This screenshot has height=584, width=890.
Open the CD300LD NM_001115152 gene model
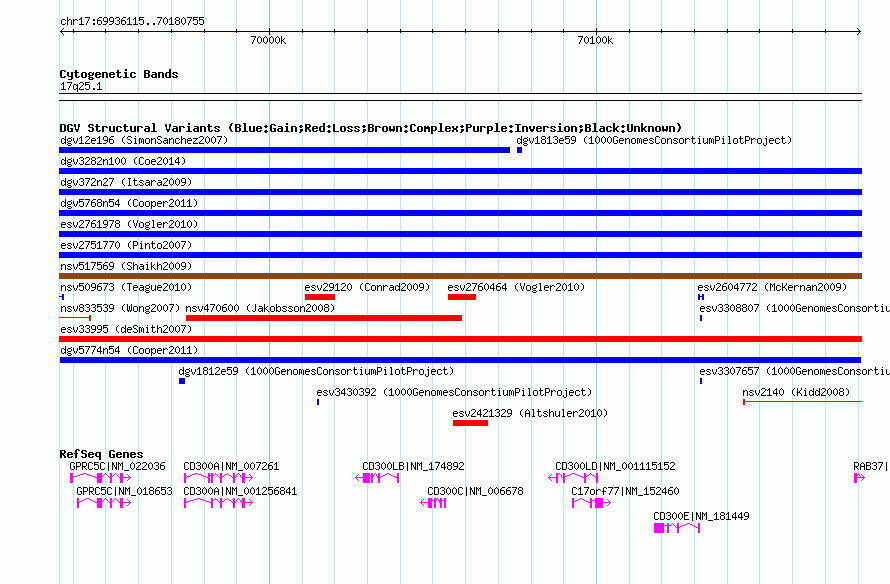(573, 478)
